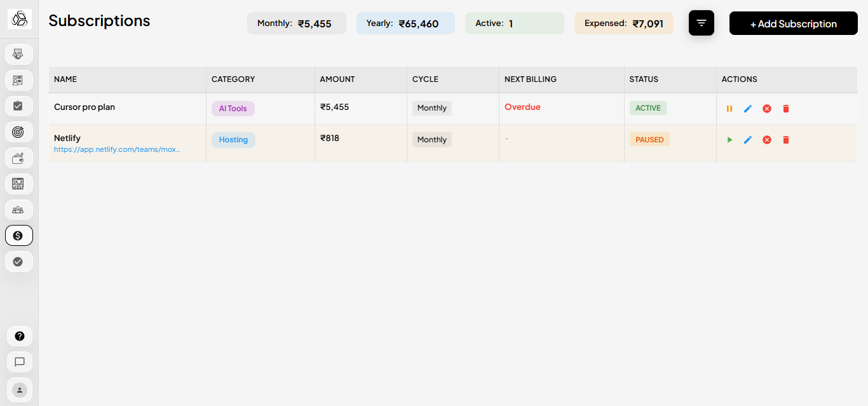
Task: Resume the paused Netlify subscription
Action: [x=729, y=139]
